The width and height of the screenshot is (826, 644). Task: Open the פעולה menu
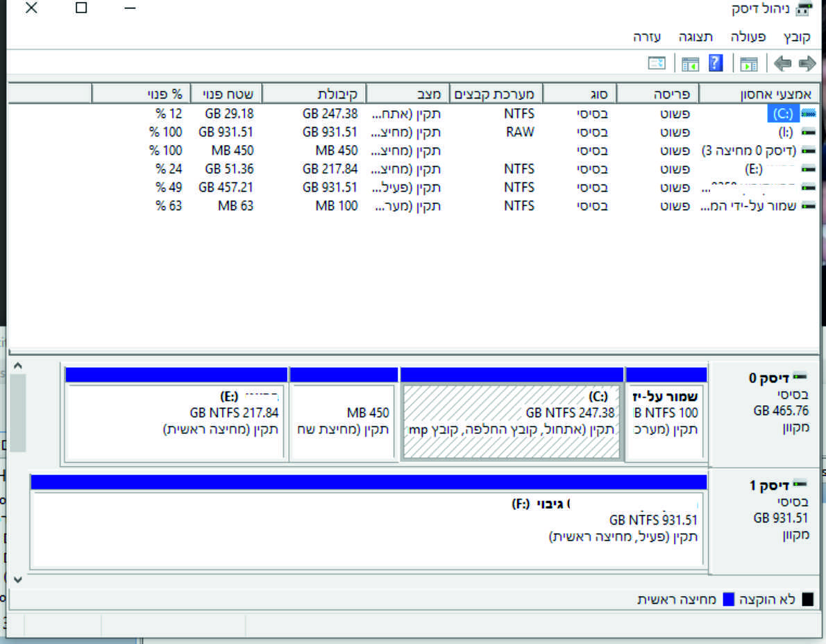click(748, 37)
